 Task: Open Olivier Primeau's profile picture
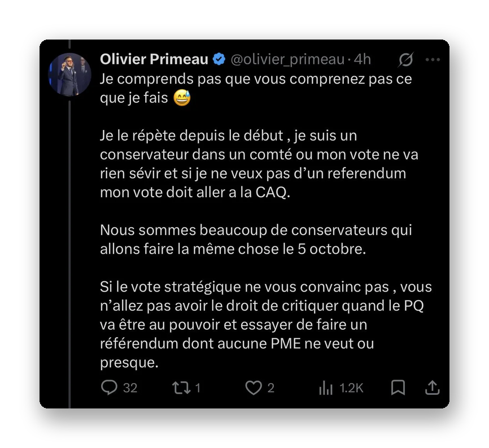69,74
